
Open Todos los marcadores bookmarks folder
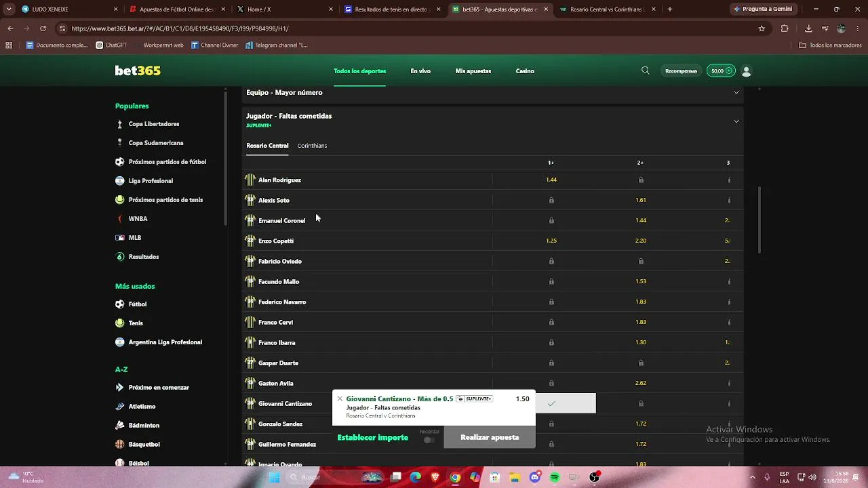click(830, 45)
